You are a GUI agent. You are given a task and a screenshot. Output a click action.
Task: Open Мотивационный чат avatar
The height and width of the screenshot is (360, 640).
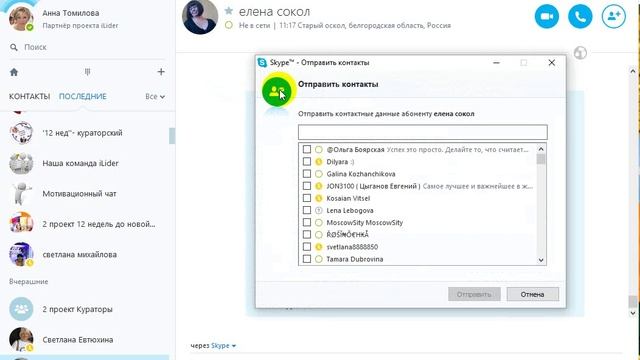tap(21, 193)
